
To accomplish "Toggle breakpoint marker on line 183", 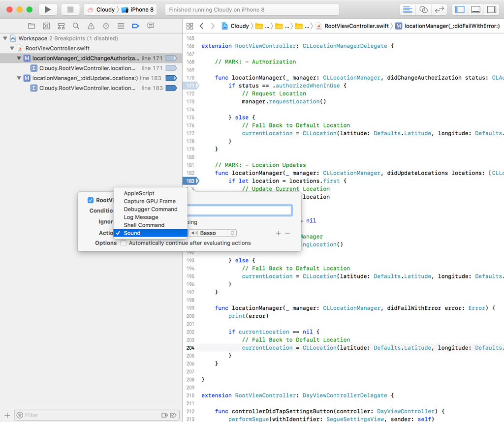I will point(191,181).
